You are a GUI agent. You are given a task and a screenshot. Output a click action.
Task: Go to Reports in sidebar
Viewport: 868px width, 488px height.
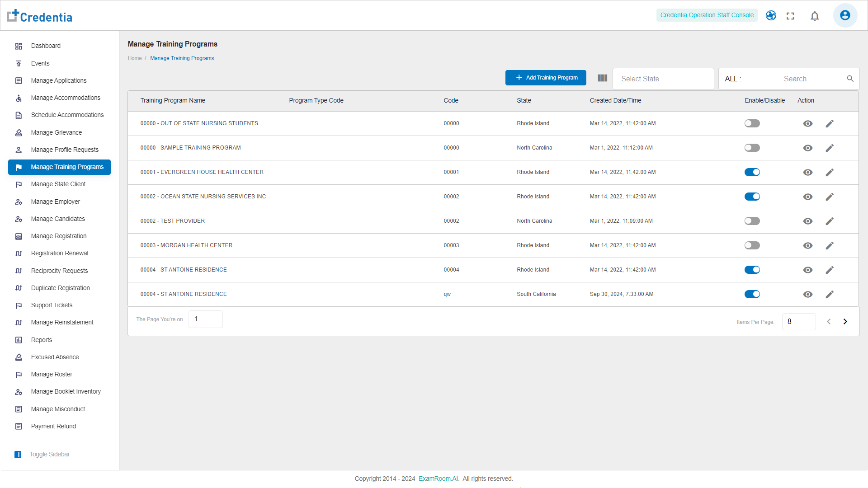click(42, 340)
